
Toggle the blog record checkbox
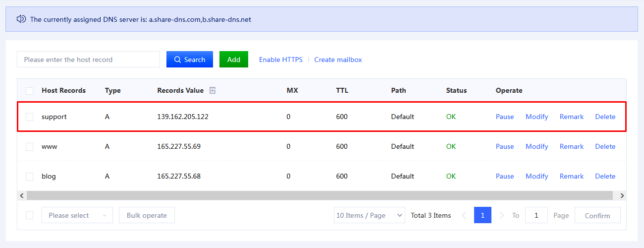[x=30, y=177]
